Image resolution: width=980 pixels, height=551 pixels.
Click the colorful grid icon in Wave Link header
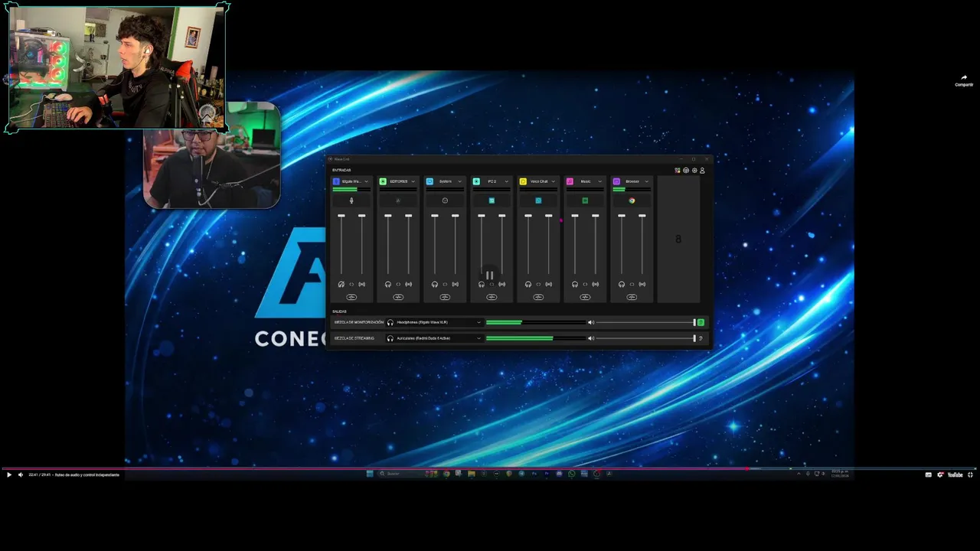click(678, 170)
